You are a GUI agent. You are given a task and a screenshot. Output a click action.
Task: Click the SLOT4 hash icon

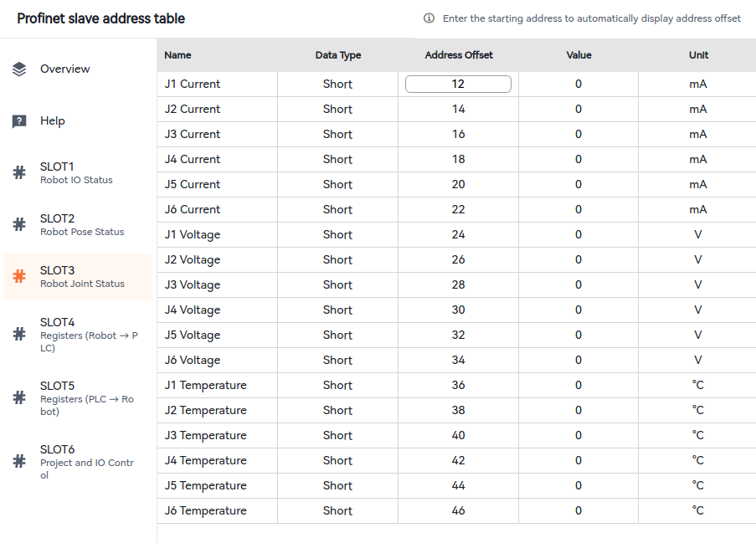click(x=19, y=334)
